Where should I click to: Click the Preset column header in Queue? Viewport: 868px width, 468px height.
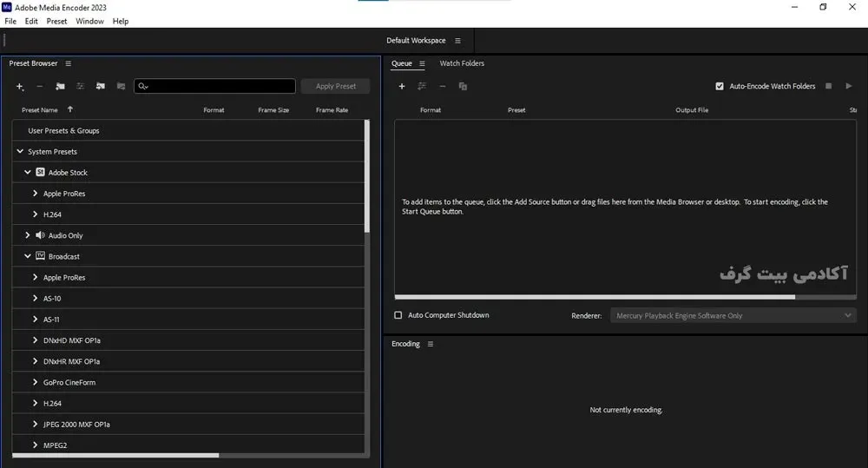[516, 110]
